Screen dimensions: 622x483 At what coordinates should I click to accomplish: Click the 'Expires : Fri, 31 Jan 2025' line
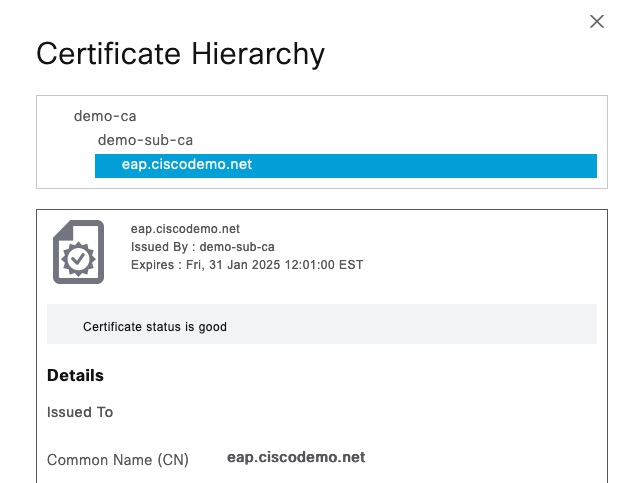click(x=247, y=264)
